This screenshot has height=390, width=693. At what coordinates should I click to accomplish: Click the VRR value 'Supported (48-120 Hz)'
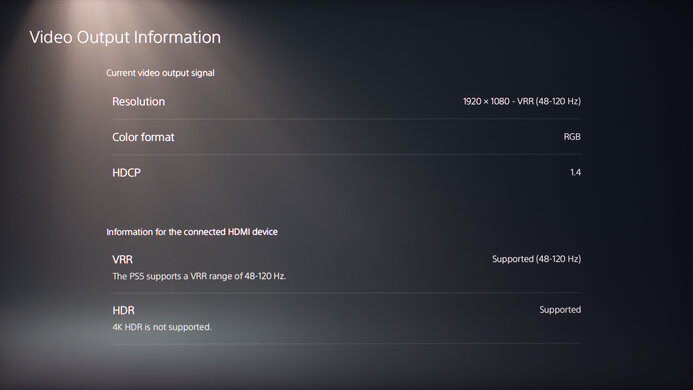pos(537,259)
